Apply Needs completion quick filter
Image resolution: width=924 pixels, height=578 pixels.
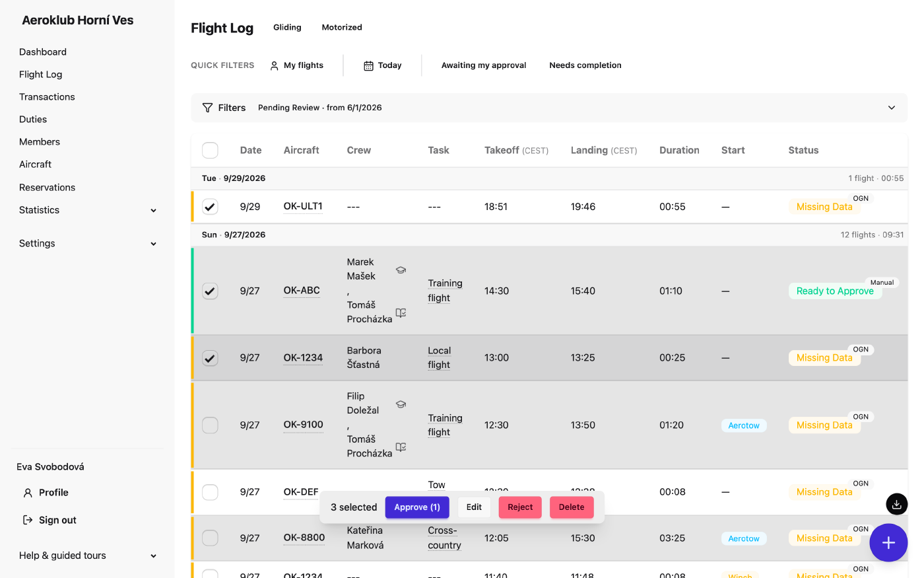tap(585, 65)
